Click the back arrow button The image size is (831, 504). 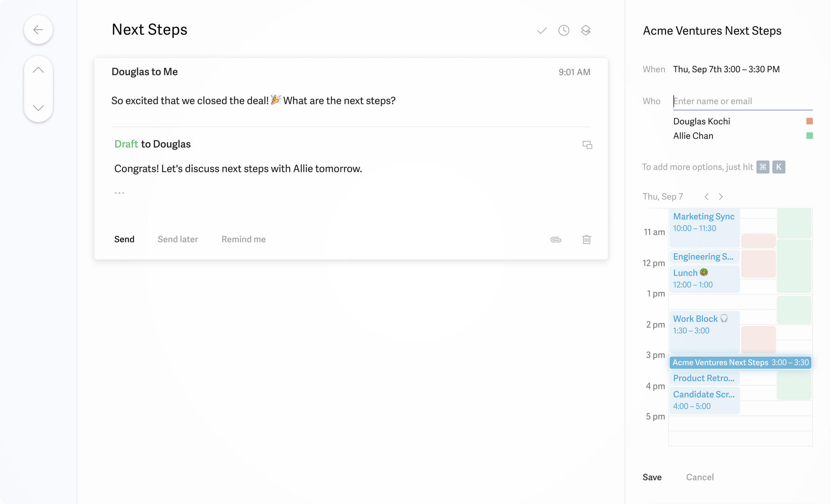pos(38,30)
